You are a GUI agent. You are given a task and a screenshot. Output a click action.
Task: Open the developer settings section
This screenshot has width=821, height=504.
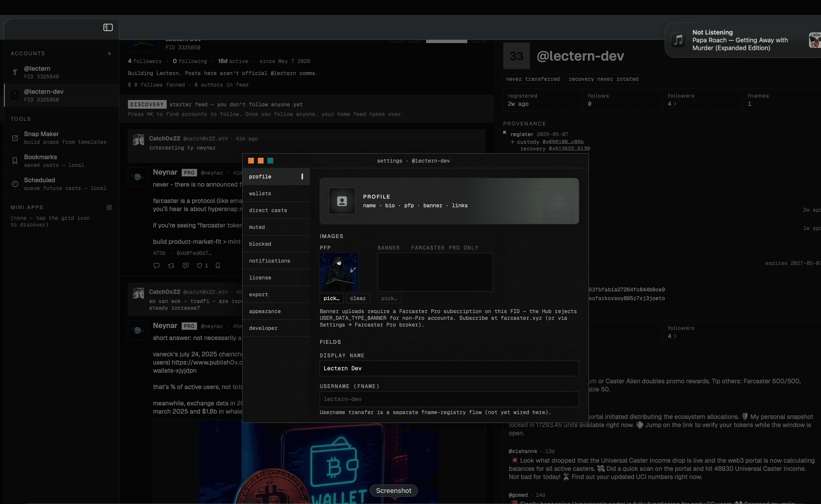coord(276,328)
